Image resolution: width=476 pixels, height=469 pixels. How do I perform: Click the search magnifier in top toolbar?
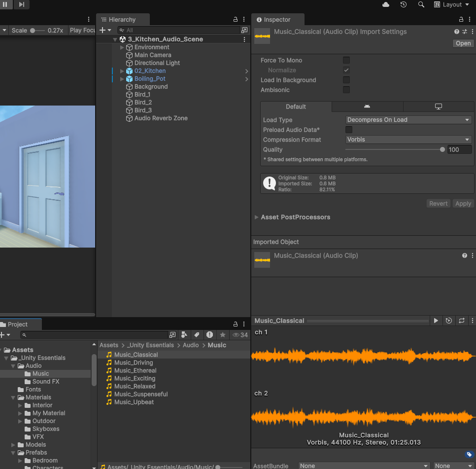[421, 4]
